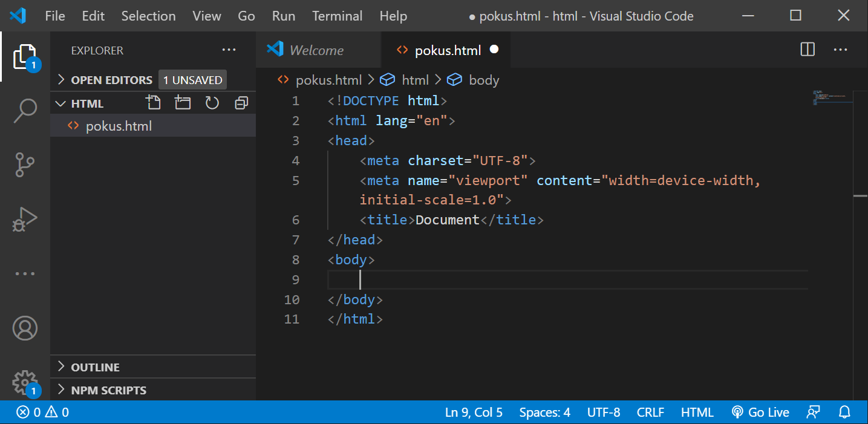The height and width of the screenshot is (424, 868).
Task: Select language mode HTML in status bar
Action: pos(697,413)
